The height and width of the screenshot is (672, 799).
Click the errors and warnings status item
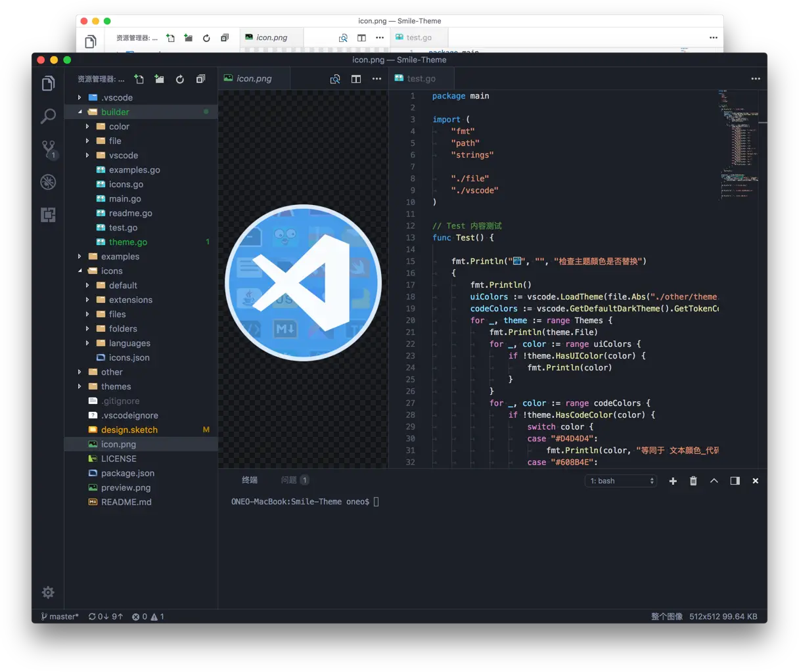coord(148,617)
